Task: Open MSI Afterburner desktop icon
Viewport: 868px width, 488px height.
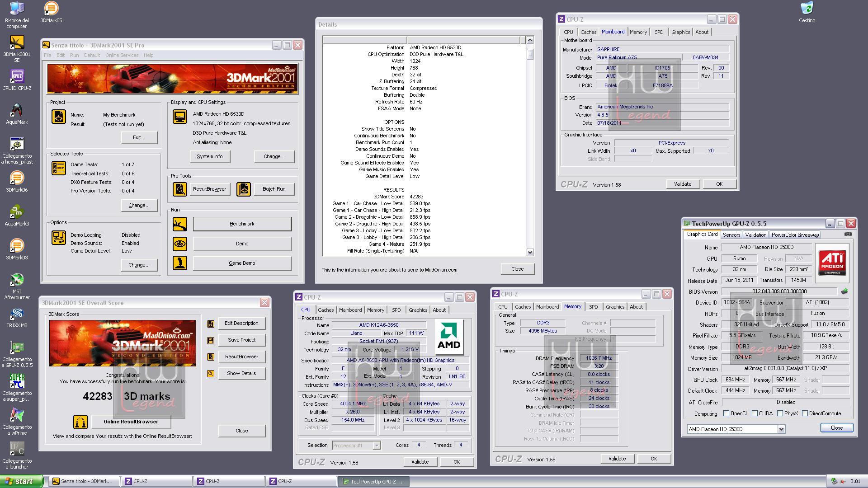Action: [17, 286]
